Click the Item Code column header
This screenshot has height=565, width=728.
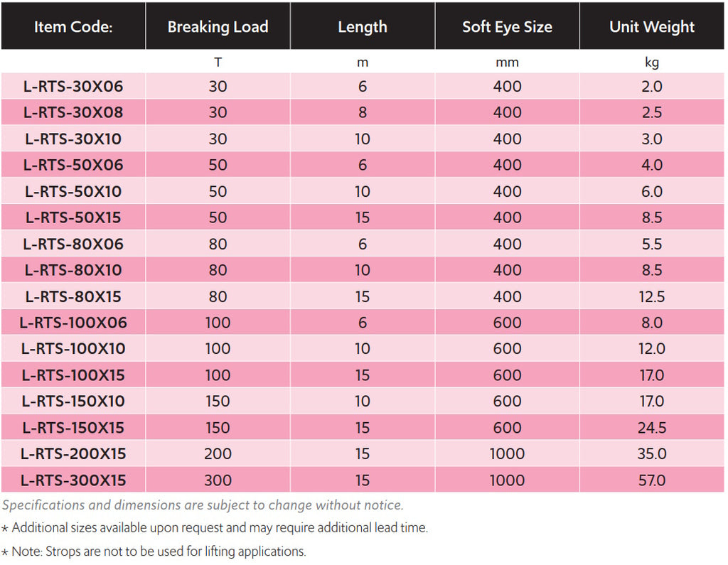pyautogui.click(x=73, y=27)
